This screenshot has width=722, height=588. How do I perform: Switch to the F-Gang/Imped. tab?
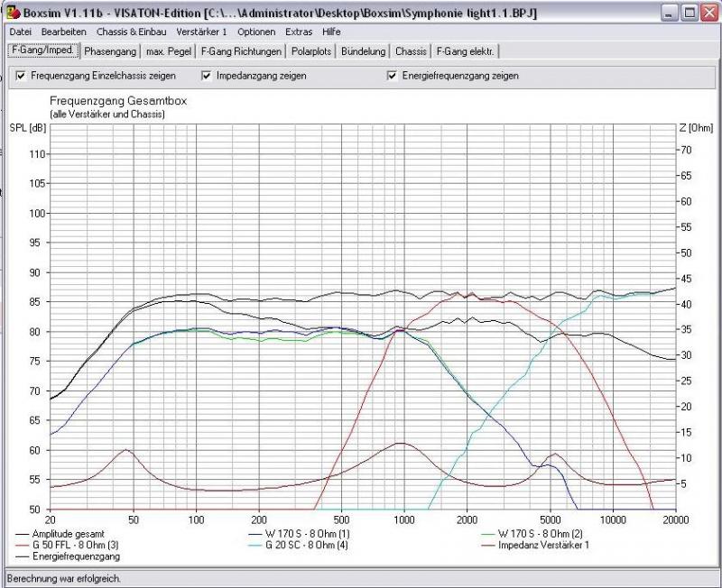tap(42, 50)
